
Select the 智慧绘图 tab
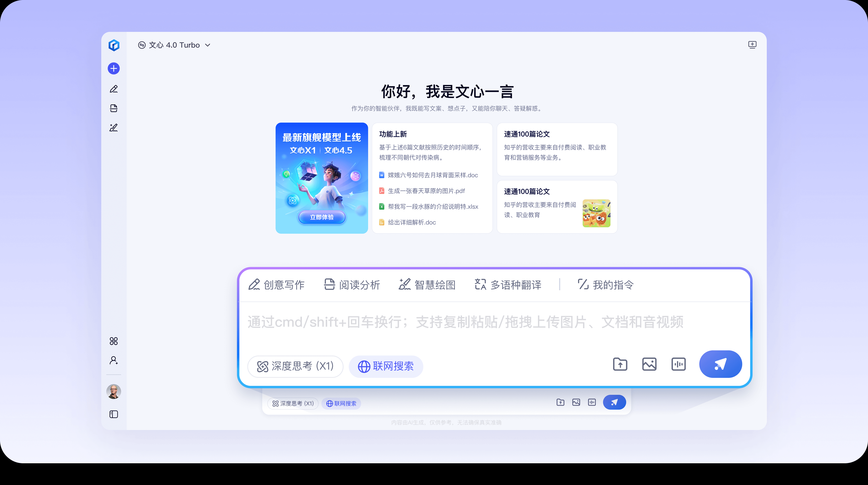(x=427, y=285)
